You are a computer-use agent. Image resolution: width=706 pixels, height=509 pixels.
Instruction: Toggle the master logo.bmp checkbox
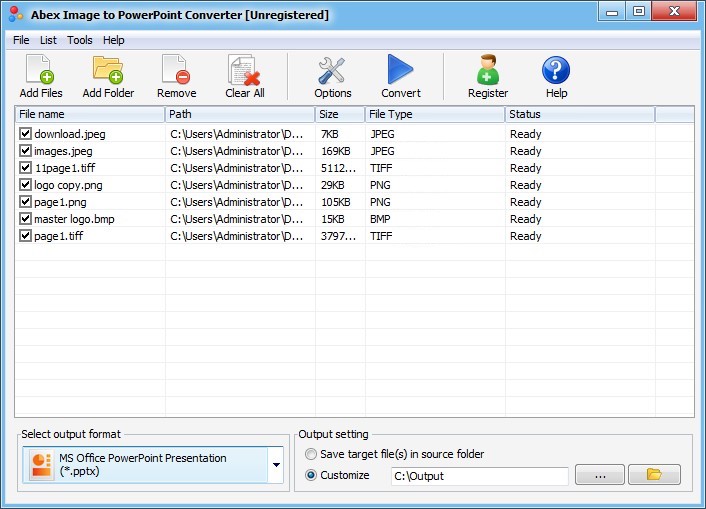click(x=25, y=219)
